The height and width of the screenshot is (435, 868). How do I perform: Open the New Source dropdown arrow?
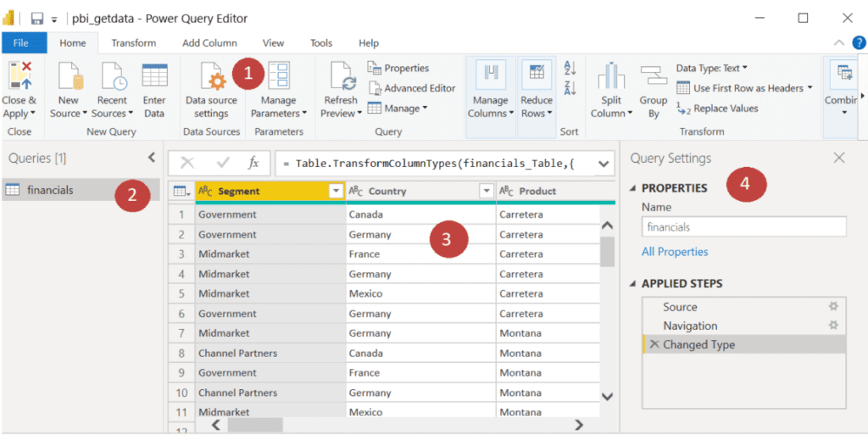point(86,114)
